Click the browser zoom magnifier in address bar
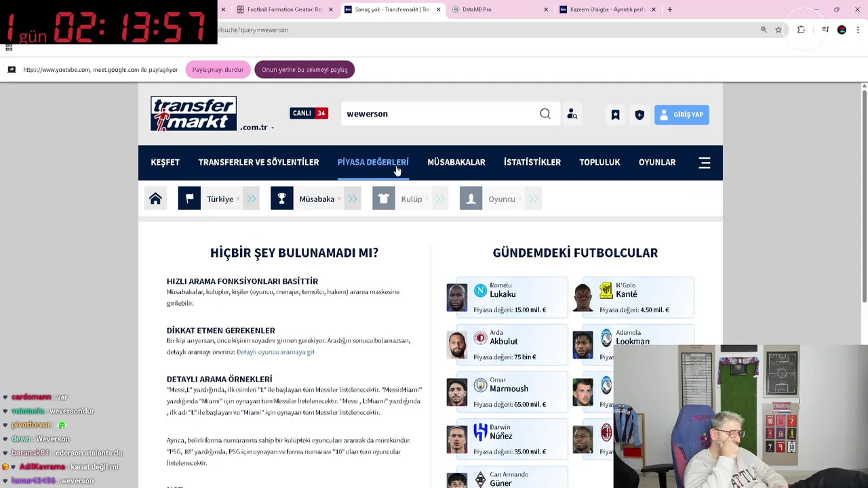868x488 pixels. click(764, 30)
